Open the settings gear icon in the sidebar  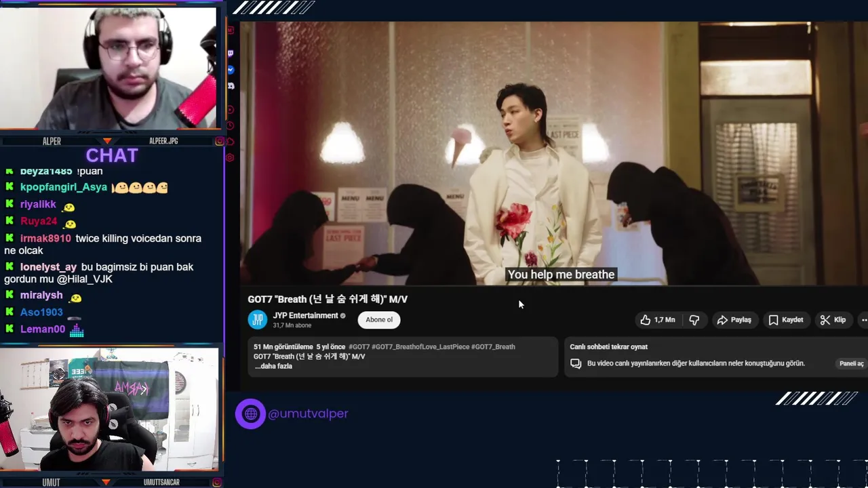[231, 158]
